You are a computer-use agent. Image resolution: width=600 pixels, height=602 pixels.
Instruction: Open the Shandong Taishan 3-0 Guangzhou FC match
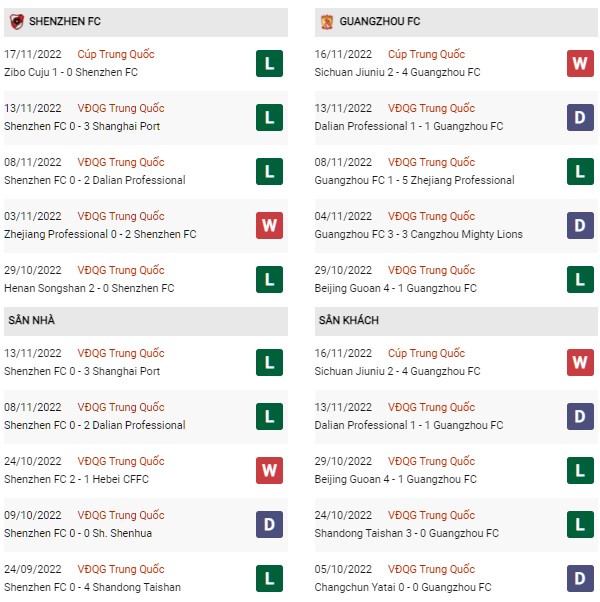coord(407,533)
